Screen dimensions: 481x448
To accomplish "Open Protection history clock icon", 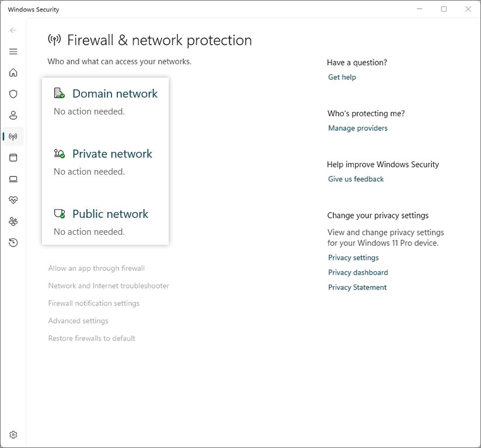I will tap(13, 242).
